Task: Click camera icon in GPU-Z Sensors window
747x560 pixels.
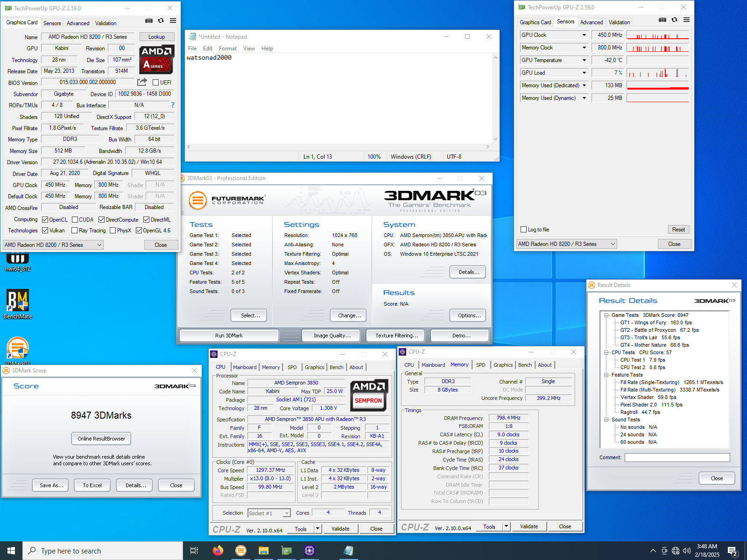Action: (x=662, y=20)
